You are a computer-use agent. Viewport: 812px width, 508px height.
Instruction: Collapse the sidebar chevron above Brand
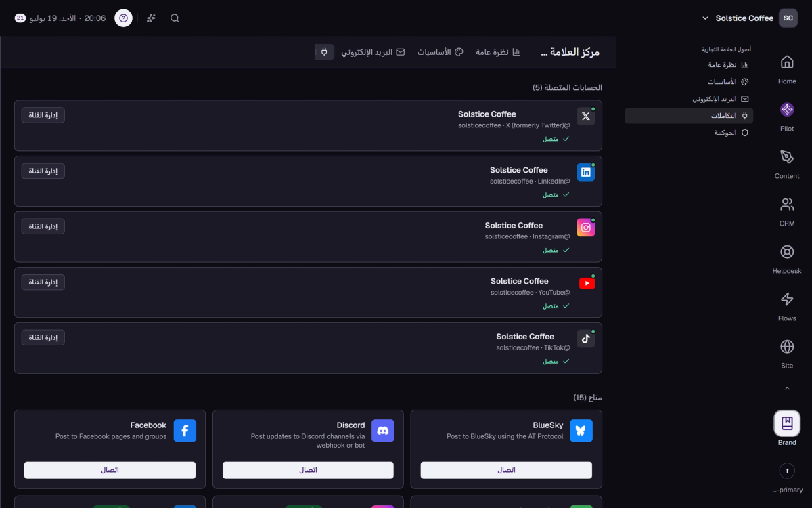[787, 389]
